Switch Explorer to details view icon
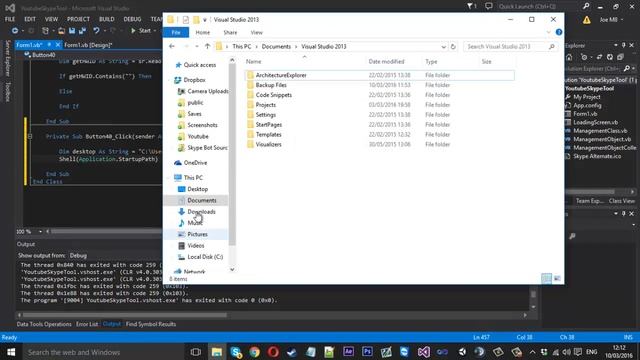 tap(546, 278)
